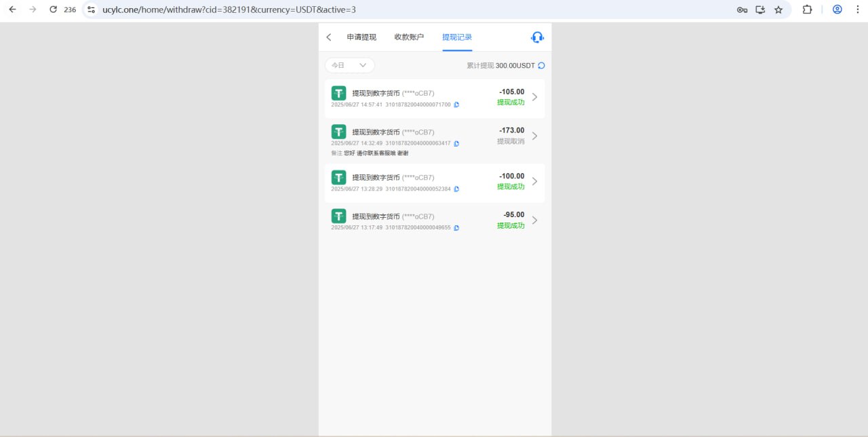Open the 今日 date filter dropdown
Screen dimensions: 868x437
(349, 65)
